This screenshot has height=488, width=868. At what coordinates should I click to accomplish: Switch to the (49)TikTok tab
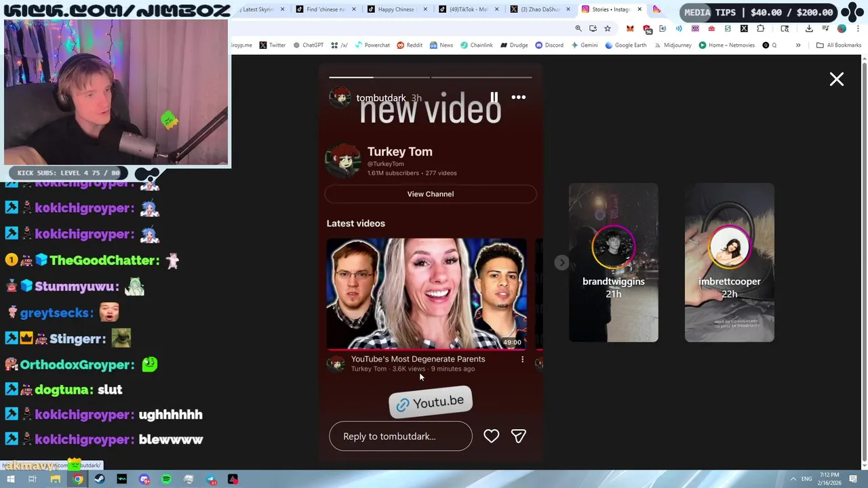click(468, 9)
